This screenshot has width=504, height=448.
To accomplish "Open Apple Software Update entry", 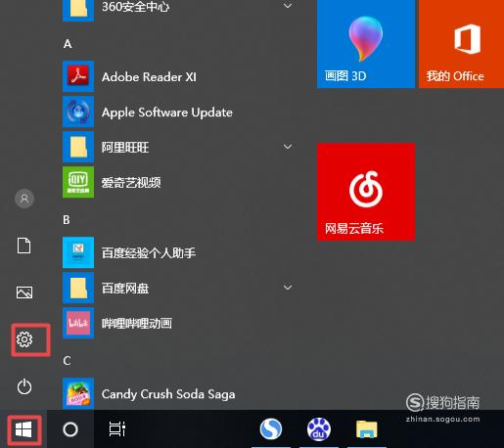I will point(179,112).
